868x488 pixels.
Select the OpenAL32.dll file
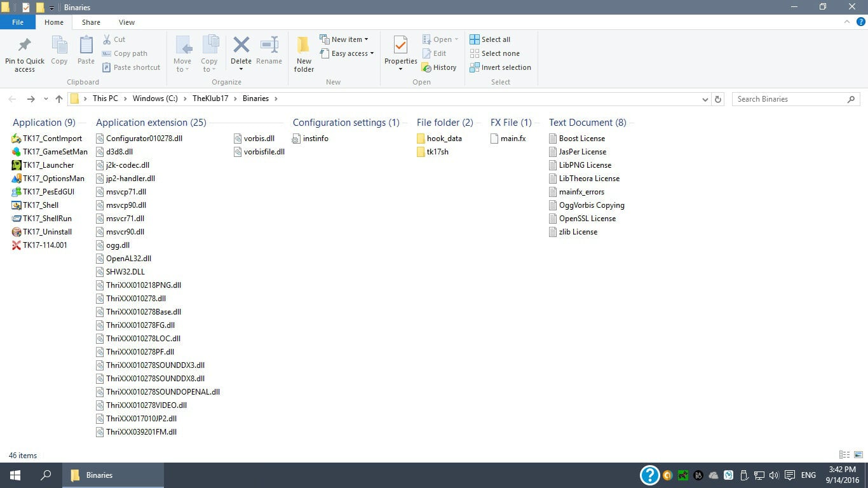(x=124, y=259)
